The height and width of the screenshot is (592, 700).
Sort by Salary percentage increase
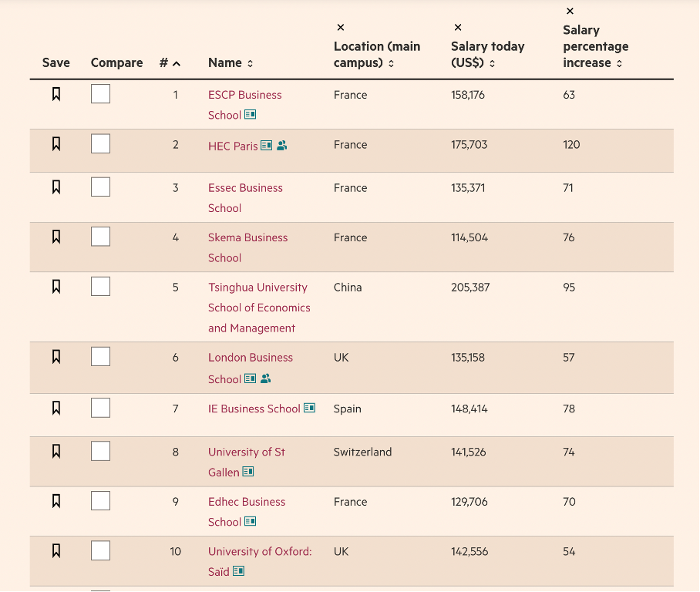pos(595,46)
